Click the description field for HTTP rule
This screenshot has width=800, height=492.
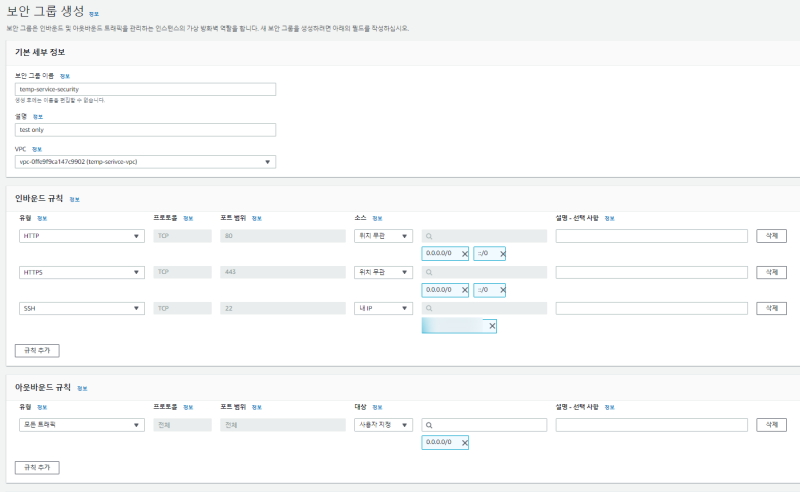[x=651, y=236]
